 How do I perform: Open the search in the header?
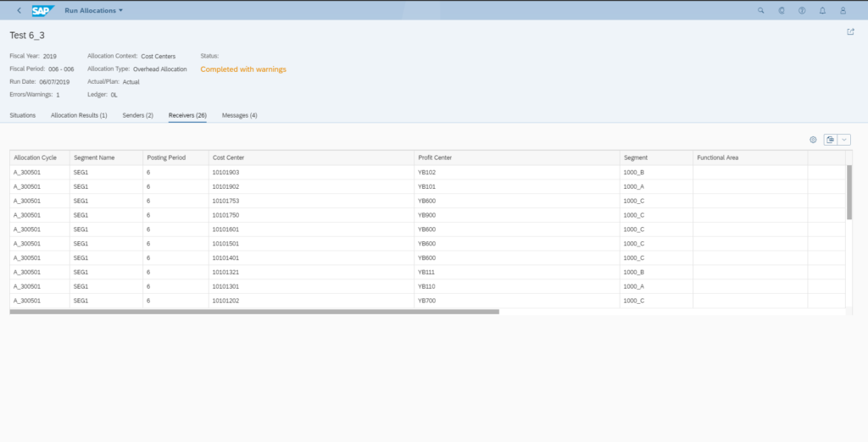pos(760,10)
